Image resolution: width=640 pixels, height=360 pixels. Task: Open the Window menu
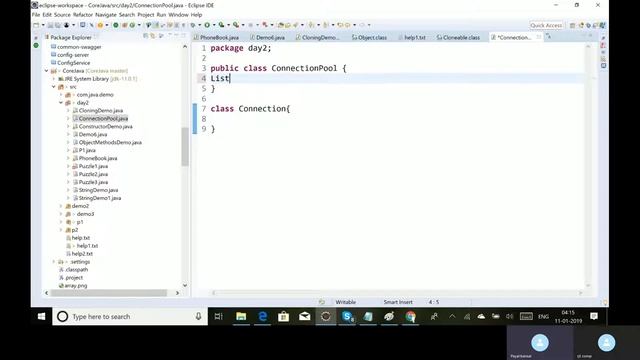[x=178, y=15]
